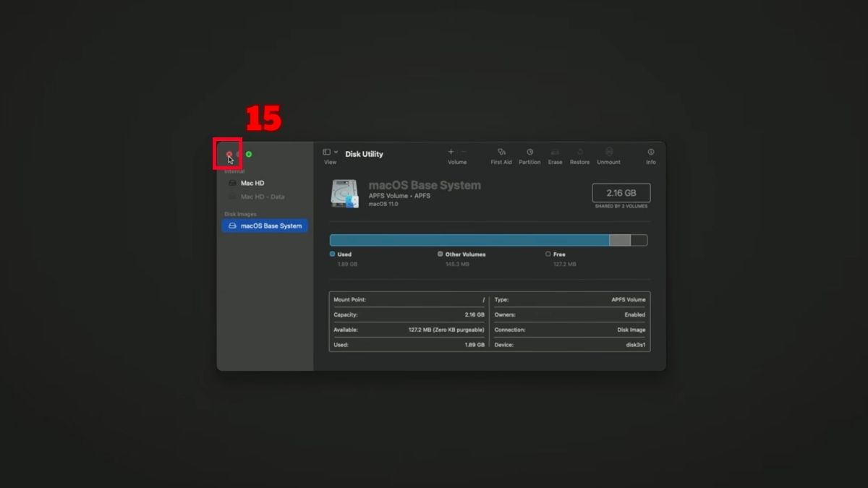Click the Owners Enabled value
868x488 pixels.
635,314
